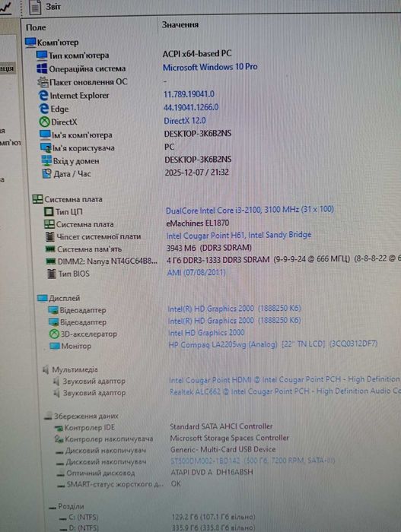Click the Вхід у домен icon
This screenshot has width=401, height=532.
[46, 161]
